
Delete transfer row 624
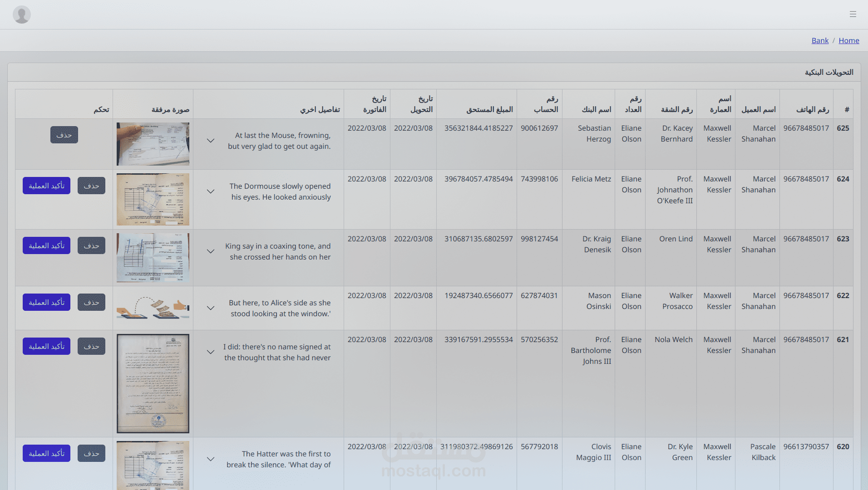(x=91, y=186)
